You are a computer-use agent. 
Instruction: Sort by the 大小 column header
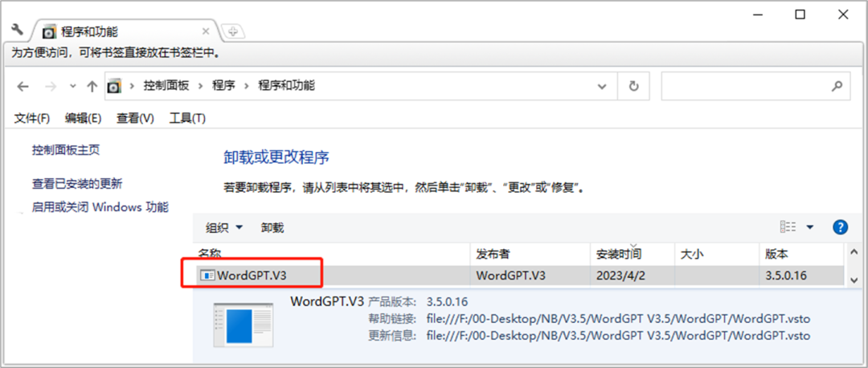(x=716, y=254)
